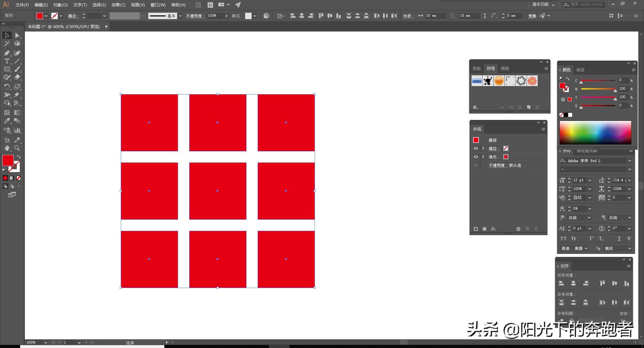The image size is (644, 348).
Task: Toggle stroke visibility in Appearance panel
Action: [x=476, y=148]
